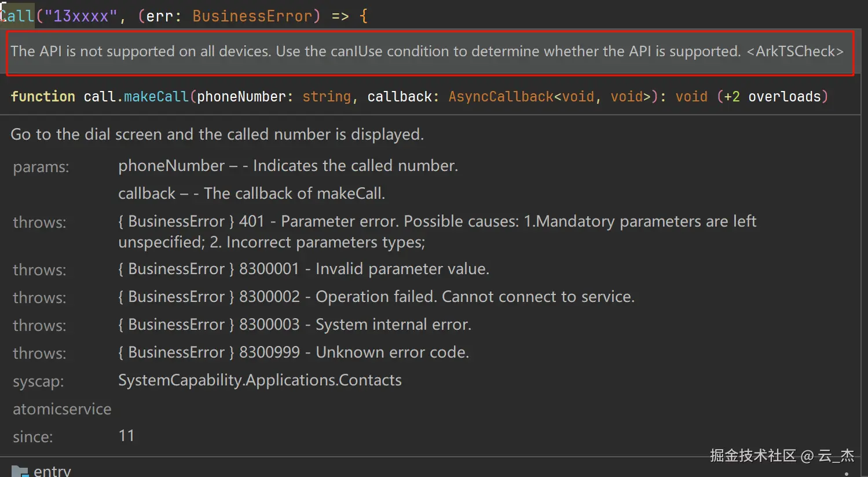Click the makeCall function name in signature
This screenshot has height=477, width=868.
(x=156, y=97)
